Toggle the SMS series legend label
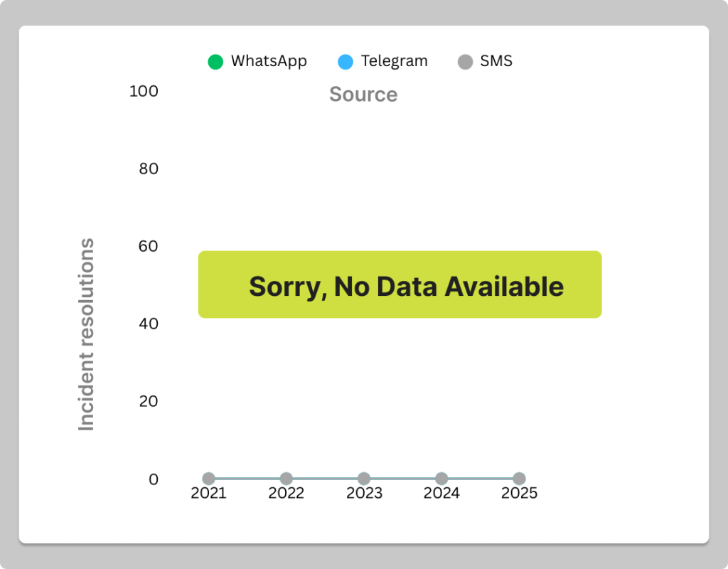This screenshot has width=728, height=569. [496, 61]
